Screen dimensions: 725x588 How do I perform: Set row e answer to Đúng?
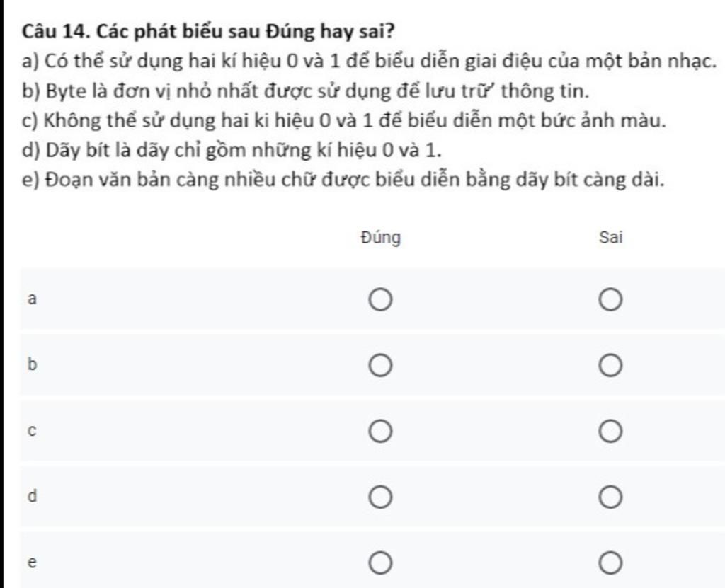379,563
